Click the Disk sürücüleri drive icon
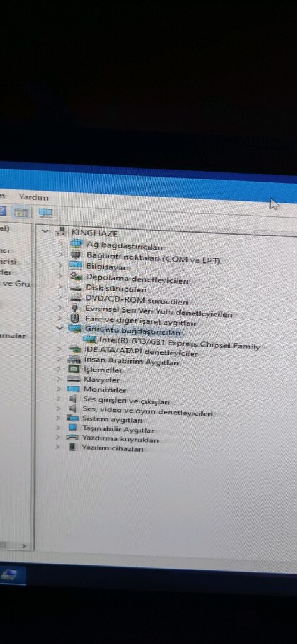 (x=75, y=287)
